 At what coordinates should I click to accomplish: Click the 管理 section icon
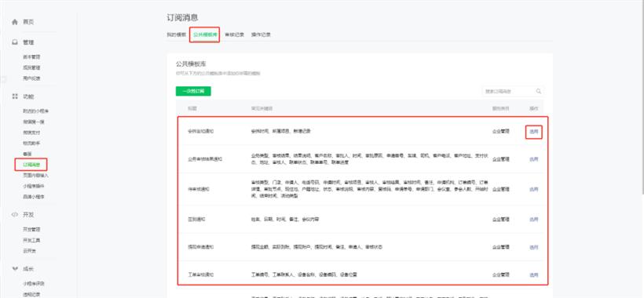[15, 42]
